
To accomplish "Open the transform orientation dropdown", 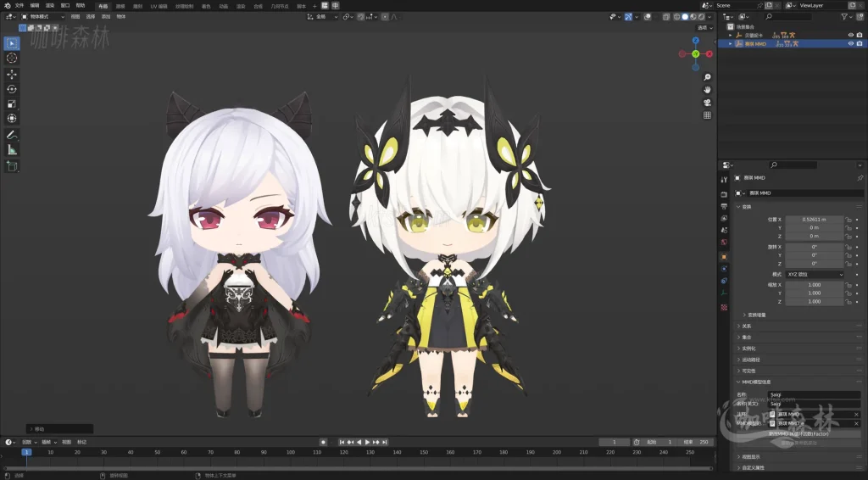I will pyautogui.click(x=322, y=17).
